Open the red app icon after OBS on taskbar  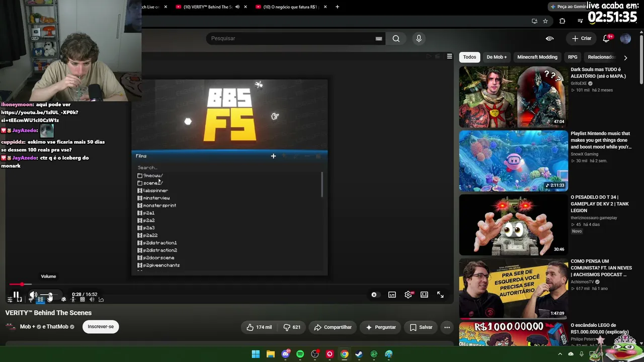tap(330, 354)
